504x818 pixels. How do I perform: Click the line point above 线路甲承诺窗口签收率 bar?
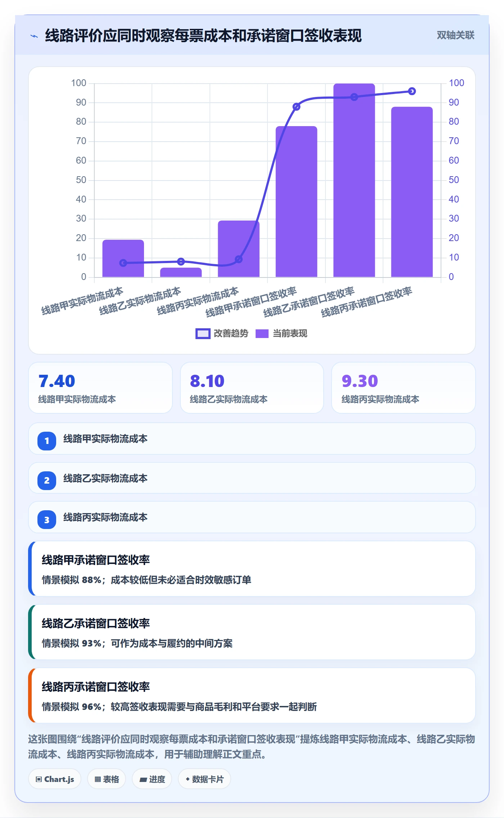tap(296, 107)
